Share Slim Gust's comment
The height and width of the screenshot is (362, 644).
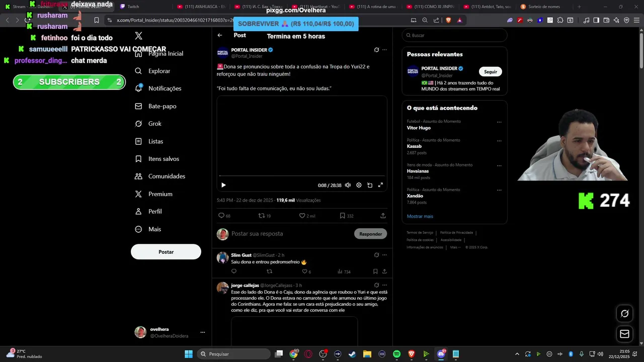click(x=384, y=271)
